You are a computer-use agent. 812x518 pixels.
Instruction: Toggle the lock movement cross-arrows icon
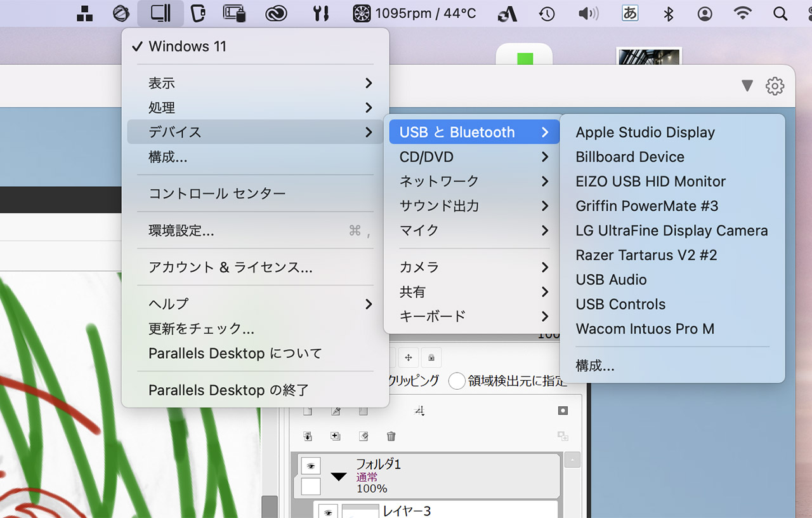pyautogui.click(x=409, y=358)
